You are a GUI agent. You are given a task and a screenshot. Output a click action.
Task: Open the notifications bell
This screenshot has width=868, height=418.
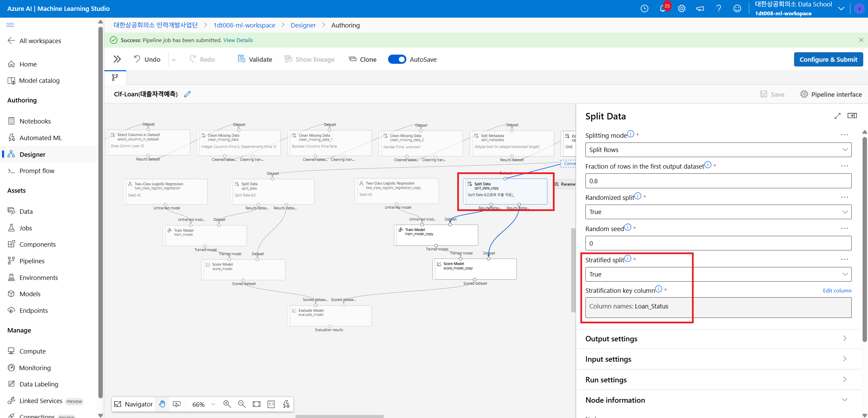662,8
